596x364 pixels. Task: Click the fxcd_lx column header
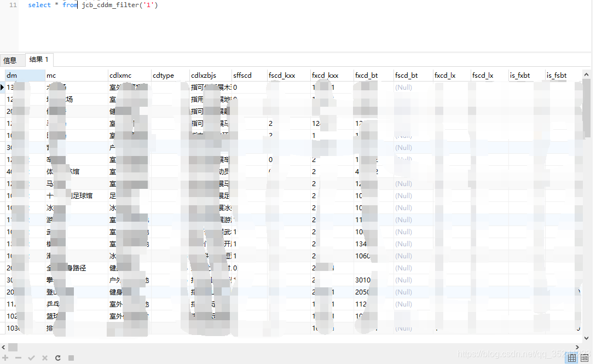pyautogui.click(x=452, y=75)
